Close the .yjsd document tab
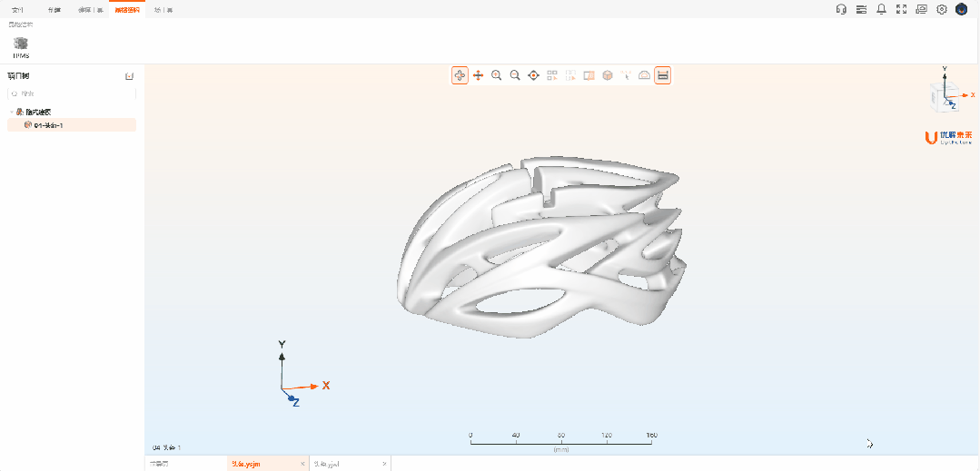The height and width of the screenshot is (471, 980). point(385,464)
